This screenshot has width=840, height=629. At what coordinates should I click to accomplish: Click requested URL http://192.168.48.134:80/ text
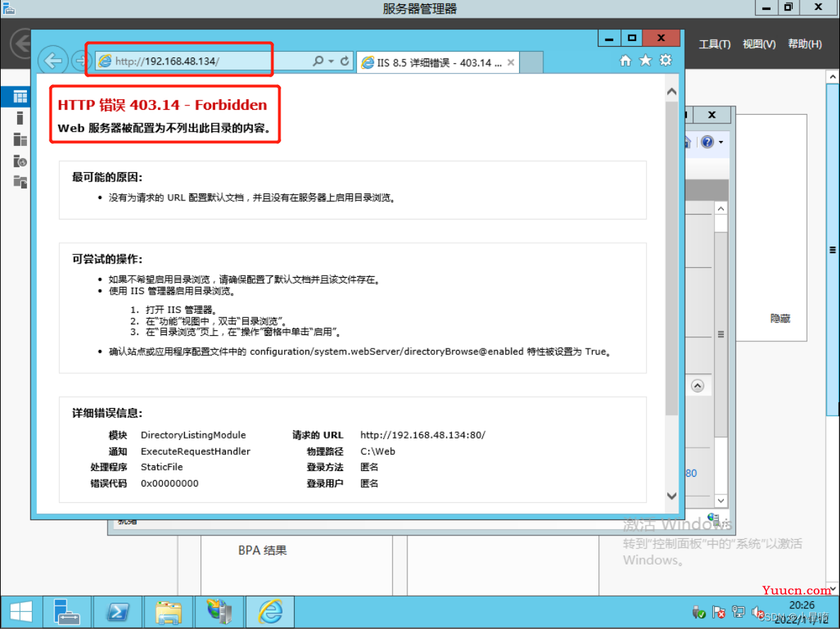tap(423, 435)
